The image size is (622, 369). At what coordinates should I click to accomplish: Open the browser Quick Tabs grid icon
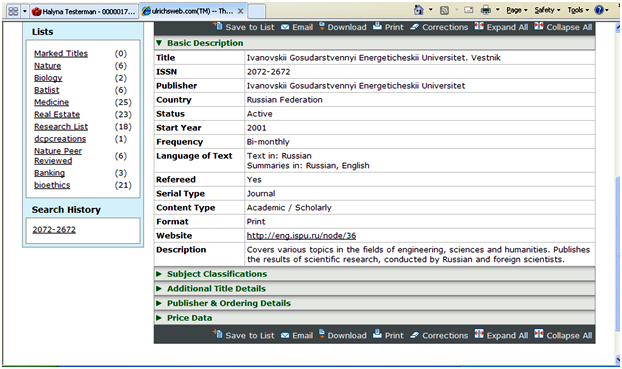click(13, 11)
